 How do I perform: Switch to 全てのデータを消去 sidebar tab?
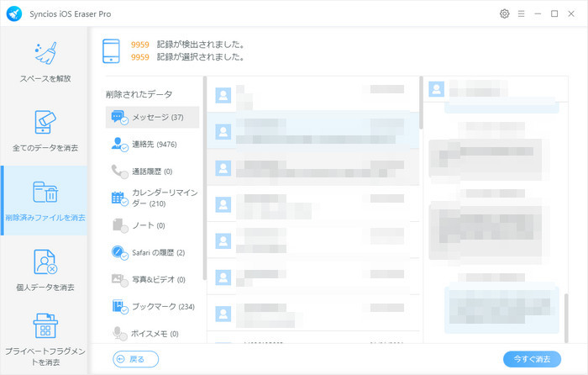tap(45, 131)
